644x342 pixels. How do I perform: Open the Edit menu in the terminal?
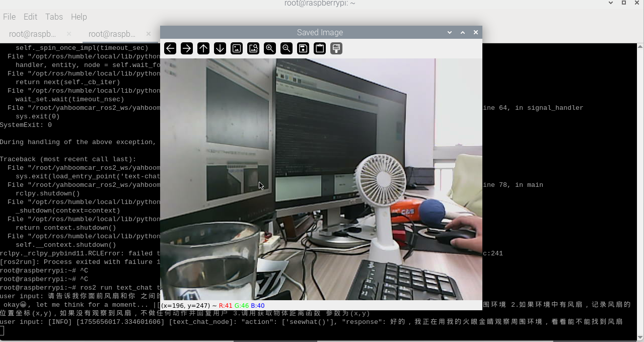(x=30, y=17)
